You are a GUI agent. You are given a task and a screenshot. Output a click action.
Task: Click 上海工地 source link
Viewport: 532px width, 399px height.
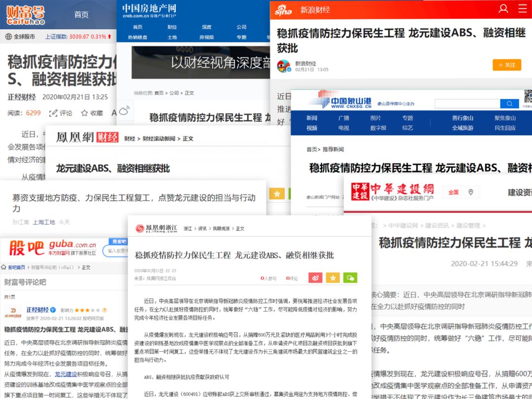click(44, 222)
